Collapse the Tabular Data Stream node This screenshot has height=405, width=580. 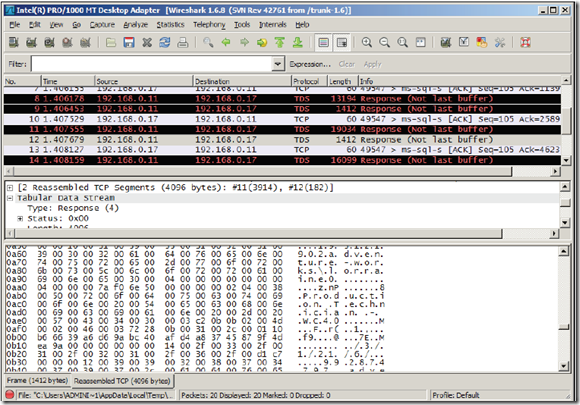[10, 198]
